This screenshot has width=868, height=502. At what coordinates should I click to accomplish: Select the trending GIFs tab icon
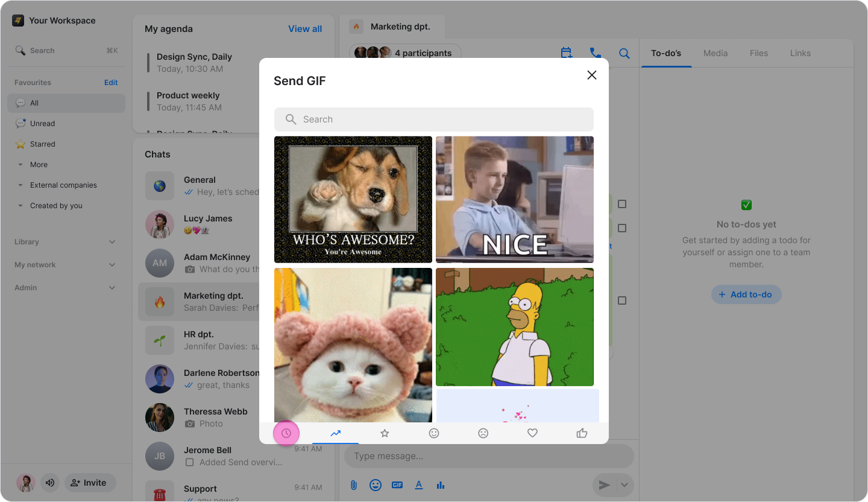(336, 433)
